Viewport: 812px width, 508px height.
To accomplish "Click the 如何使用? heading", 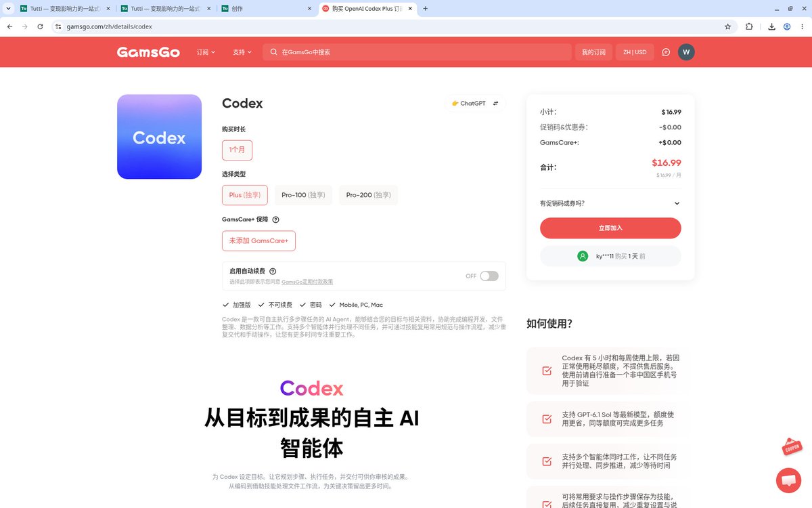I will coord(549,324).
